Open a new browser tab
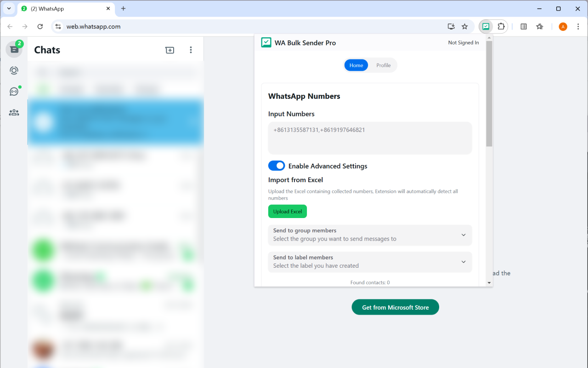Image resolution: width=588 pixels, height=368 pixels. tap(123, 8)
